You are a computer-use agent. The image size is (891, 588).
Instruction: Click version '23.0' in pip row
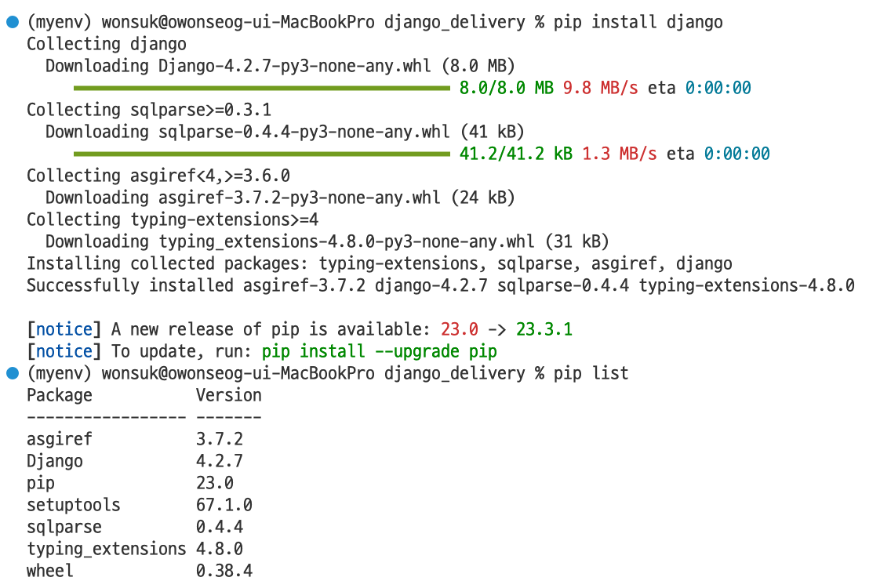(215, 484)
